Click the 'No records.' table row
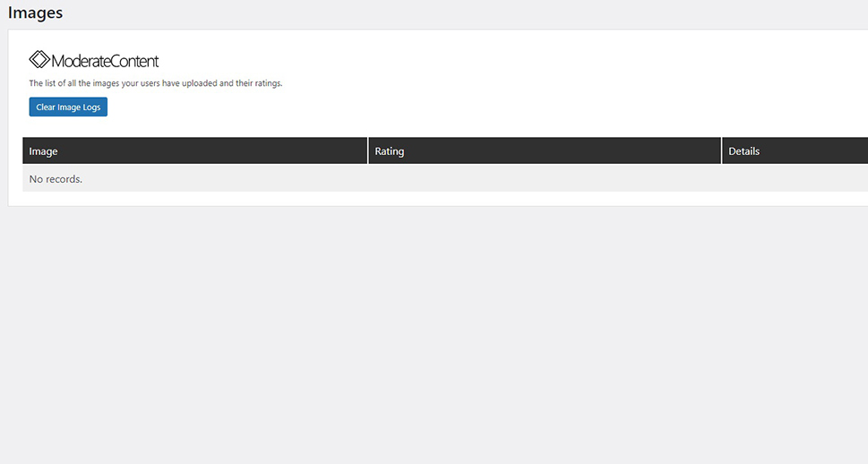The image size is (868, 464). click(x=445, y=179)
